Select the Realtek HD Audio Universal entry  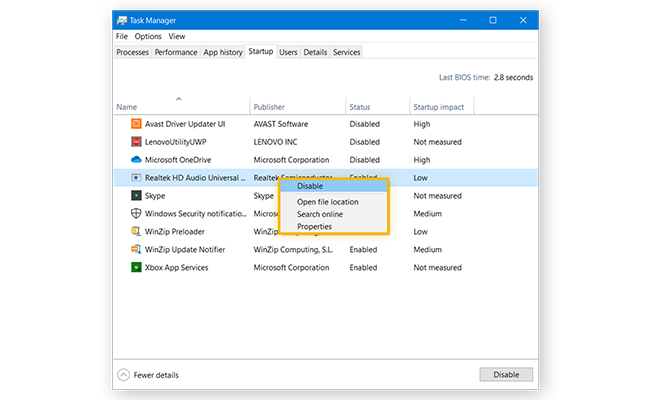pos(195,178)
